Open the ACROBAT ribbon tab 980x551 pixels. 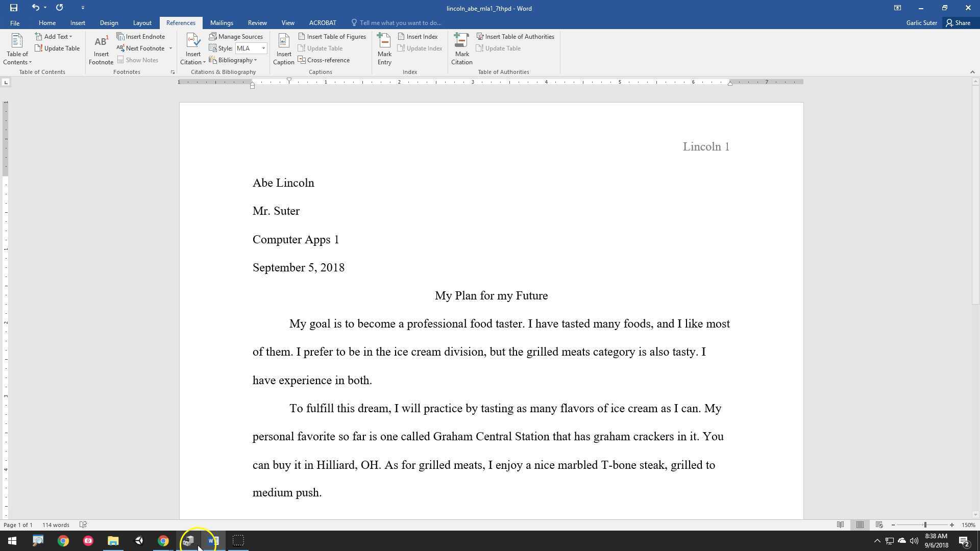point(322,22)
